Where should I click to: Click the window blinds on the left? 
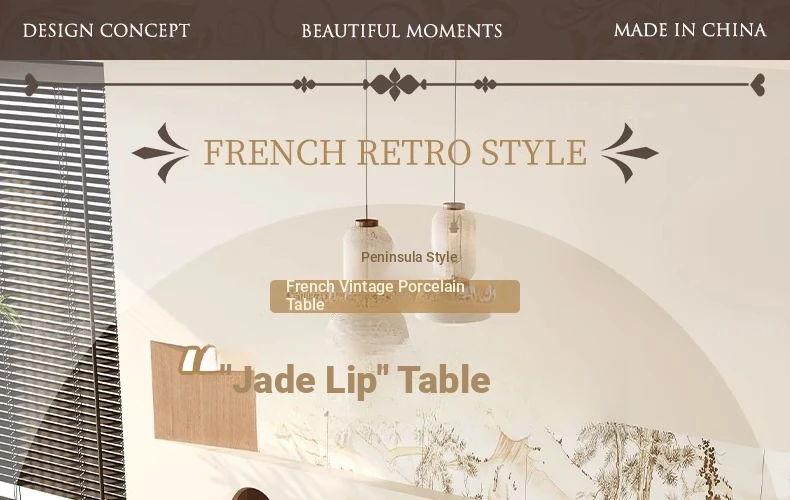click(55, 282)
